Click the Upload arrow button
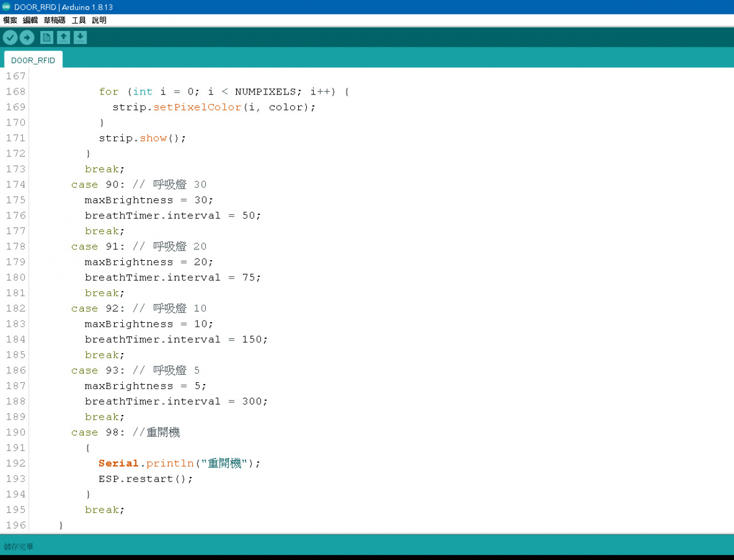This screenshot has width=734, height=560. click(x=27, y=38)
